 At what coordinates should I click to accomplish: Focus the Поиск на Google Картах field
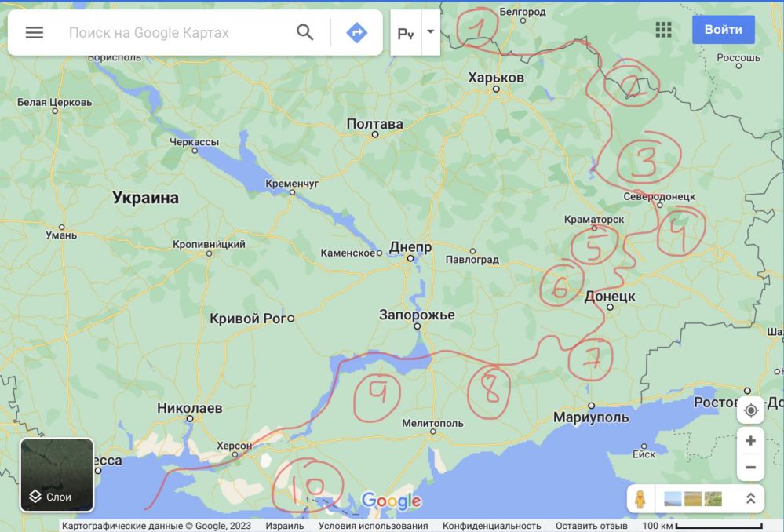tap(173, 32)
